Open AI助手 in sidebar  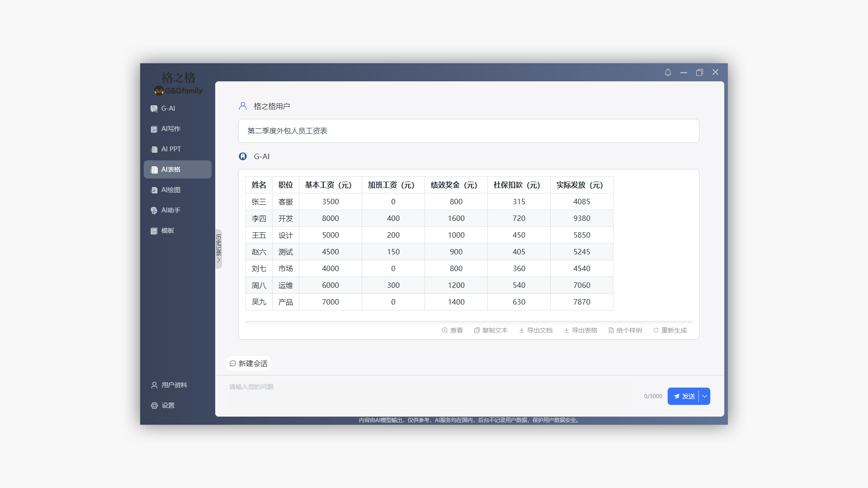pos(170,210)
